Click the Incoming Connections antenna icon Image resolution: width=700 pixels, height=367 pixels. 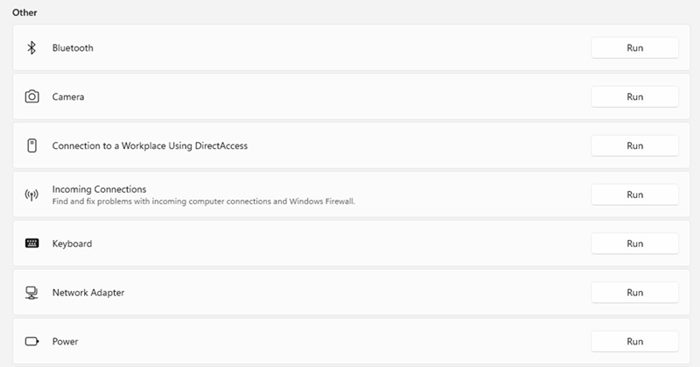(x=31, y=195)
